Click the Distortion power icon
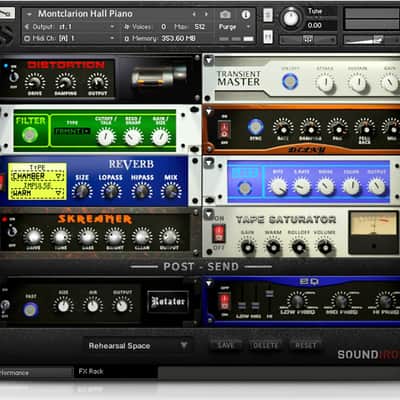This screenshot has height=400, width=400. coord(14,77)
